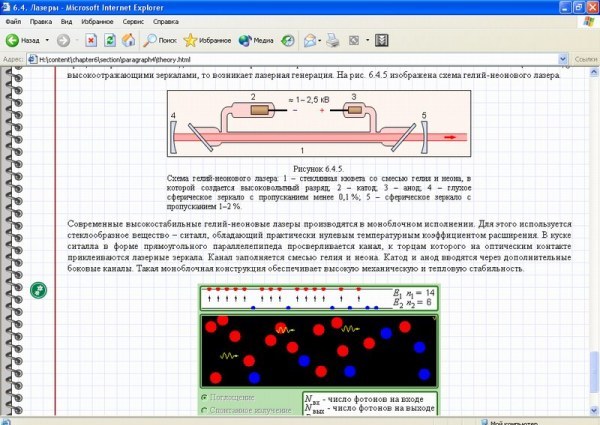Screen dimensions: 600x425
Task: Click the Print icon
Action: 333,40
